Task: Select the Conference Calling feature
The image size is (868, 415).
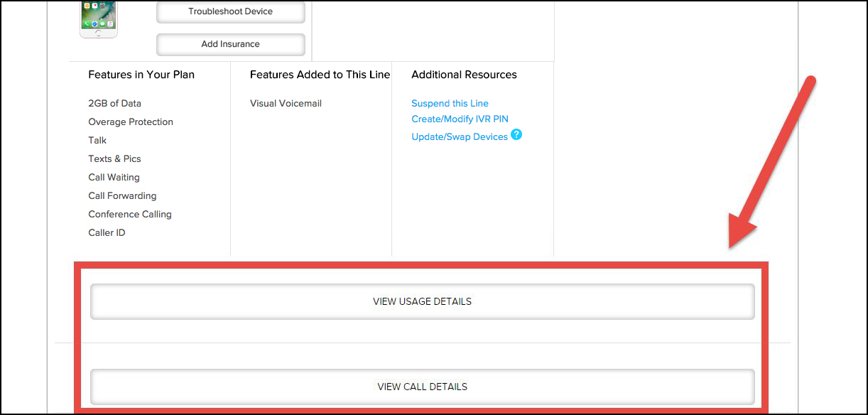Action: click(x=130, y=214)
